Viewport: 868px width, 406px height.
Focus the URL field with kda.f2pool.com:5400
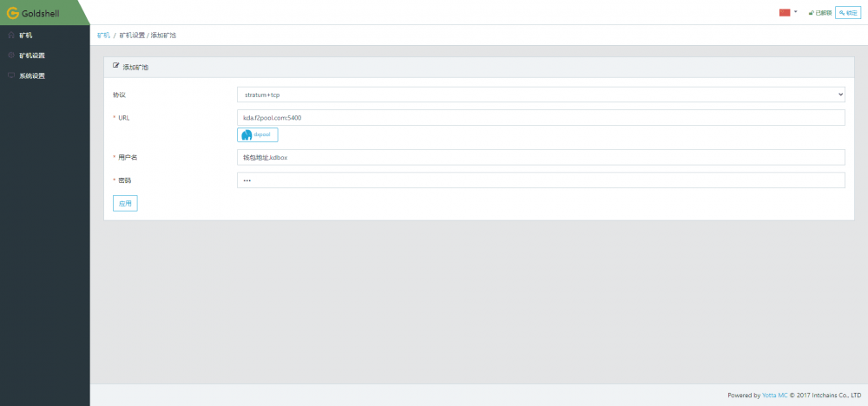coord(541,117)
